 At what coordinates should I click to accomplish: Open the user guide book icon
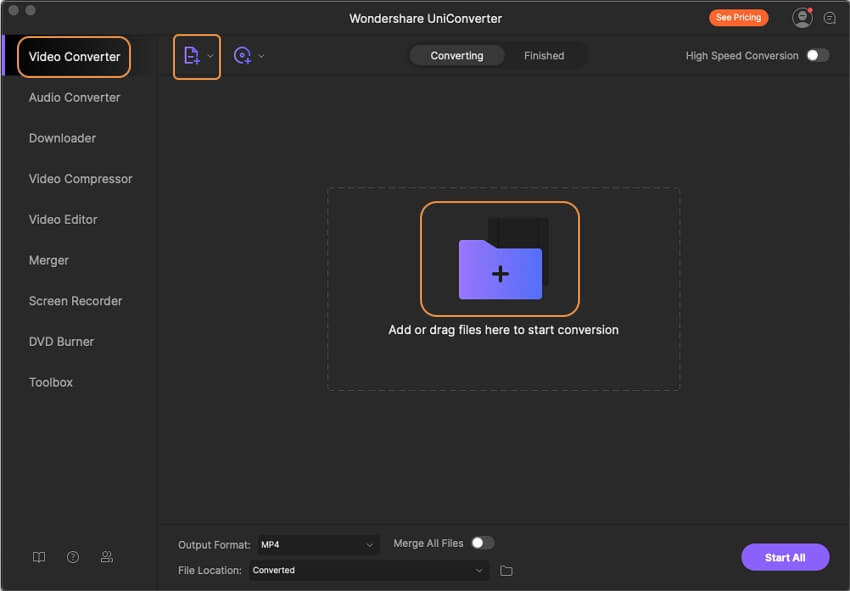pos(39,557)
